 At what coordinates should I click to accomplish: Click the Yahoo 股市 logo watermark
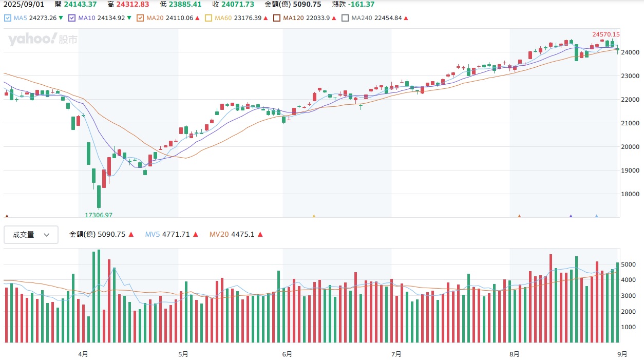[42, 39]
